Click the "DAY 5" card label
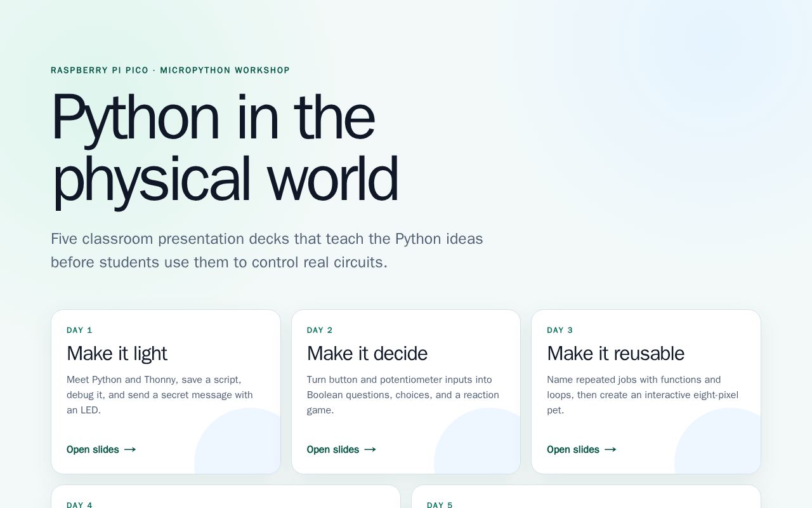 (440, 505)
